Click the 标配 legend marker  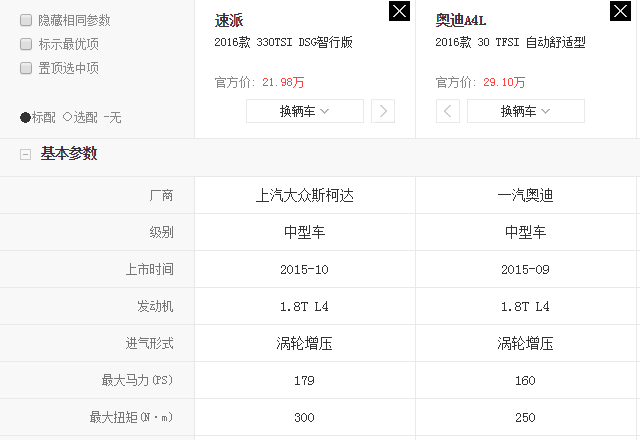(x=25, y=118)
